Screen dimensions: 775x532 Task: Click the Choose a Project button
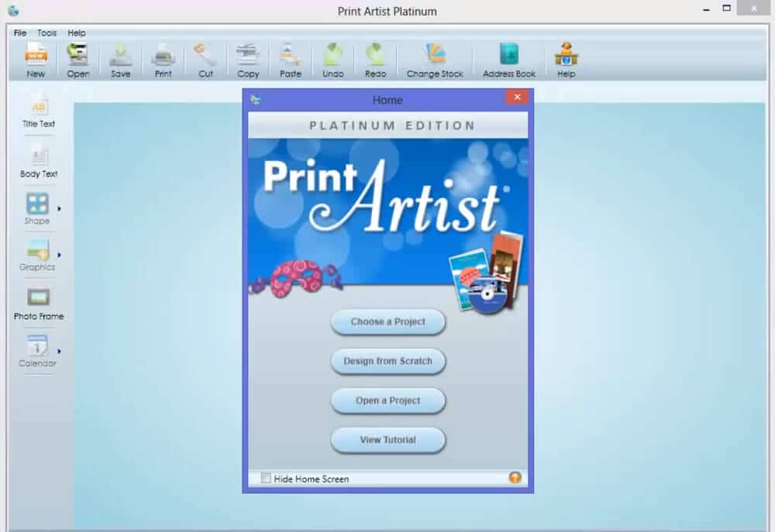(388, 321)
